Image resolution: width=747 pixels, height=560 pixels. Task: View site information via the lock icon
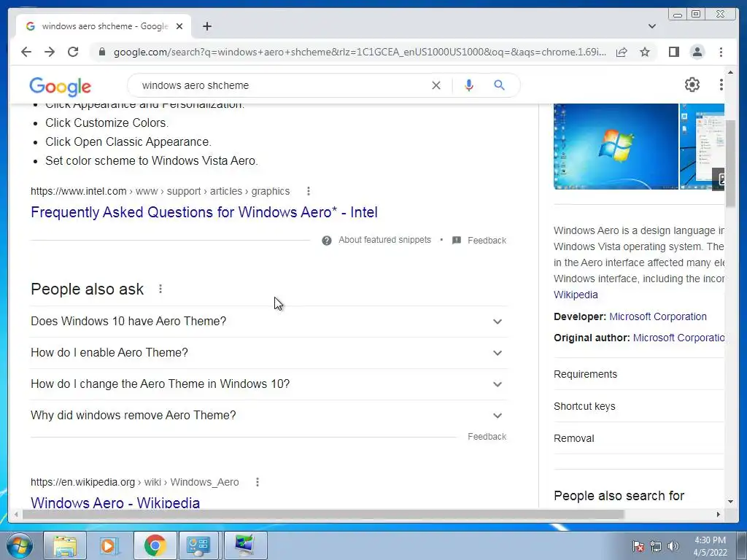point(101,52)
